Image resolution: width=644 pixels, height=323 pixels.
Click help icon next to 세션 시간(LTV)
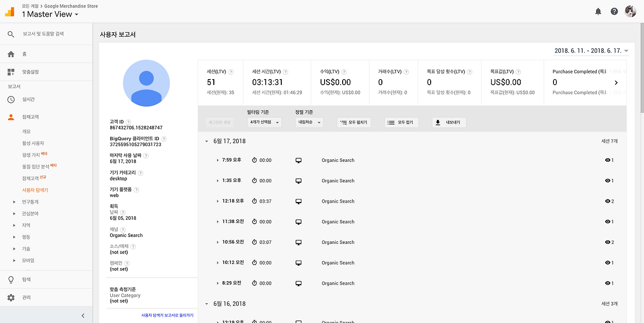[285, 72]
